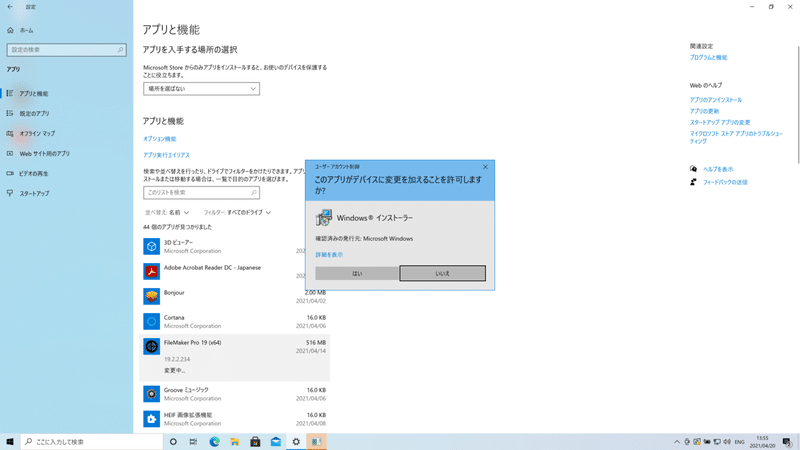The width and height of the screenshot is (800, 450).
Task: Open Cortana circle on taskbar
Action: [173, 442]
